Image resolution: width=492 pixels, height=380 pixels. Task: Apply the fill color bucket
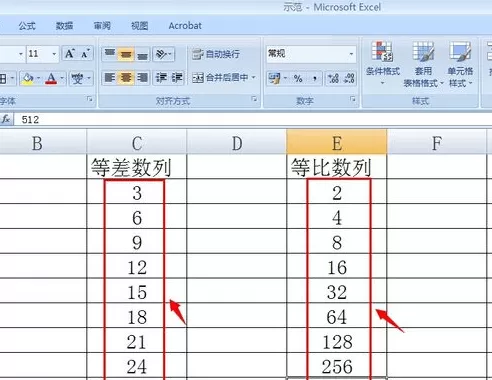point(28,79)
